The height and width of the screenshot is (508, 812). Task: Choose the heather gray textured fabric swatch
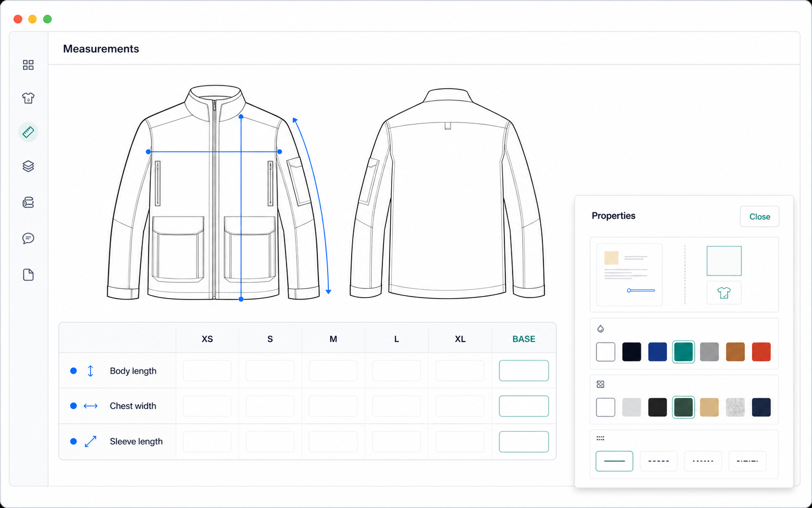pos(735,407)
